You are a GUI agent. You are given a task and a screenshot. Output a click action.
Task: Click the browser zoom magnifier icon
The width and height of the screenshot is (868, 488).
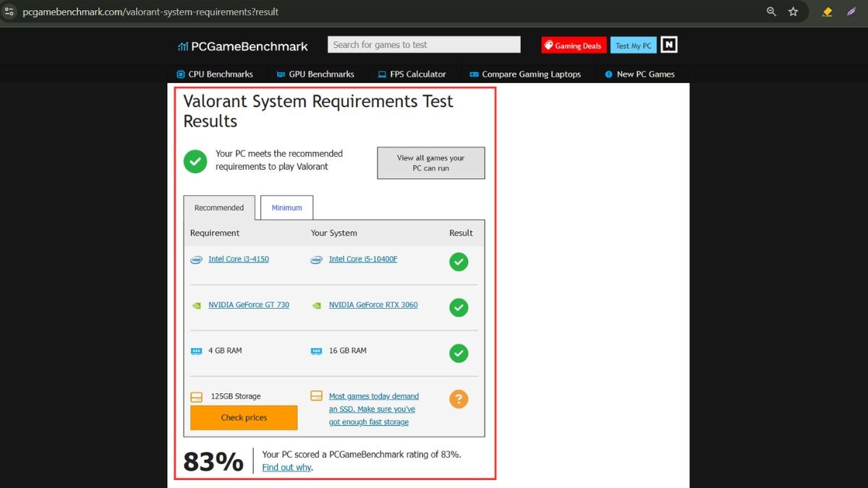coord(771,12)
